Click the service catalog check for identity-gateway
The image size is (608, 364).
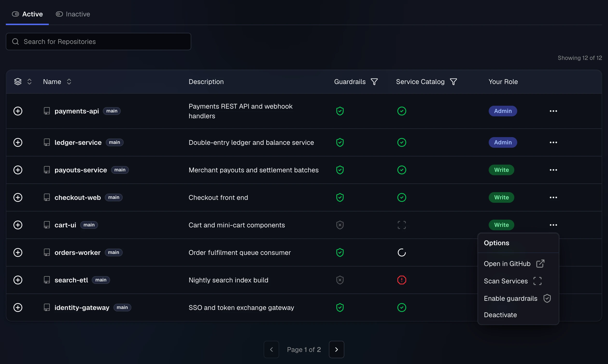[401, 307]
